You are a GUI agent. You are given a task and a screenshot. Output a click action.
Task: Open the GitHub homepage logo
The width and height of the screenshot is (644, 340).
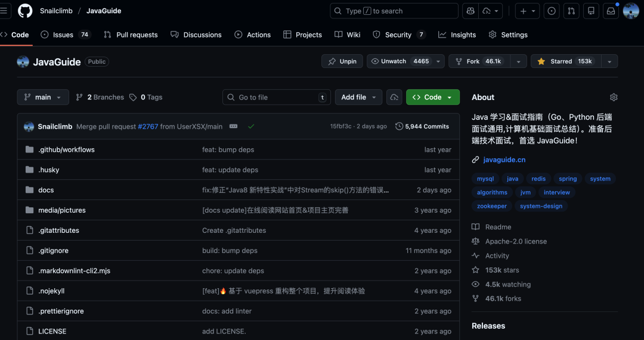(x=25, y=11)
